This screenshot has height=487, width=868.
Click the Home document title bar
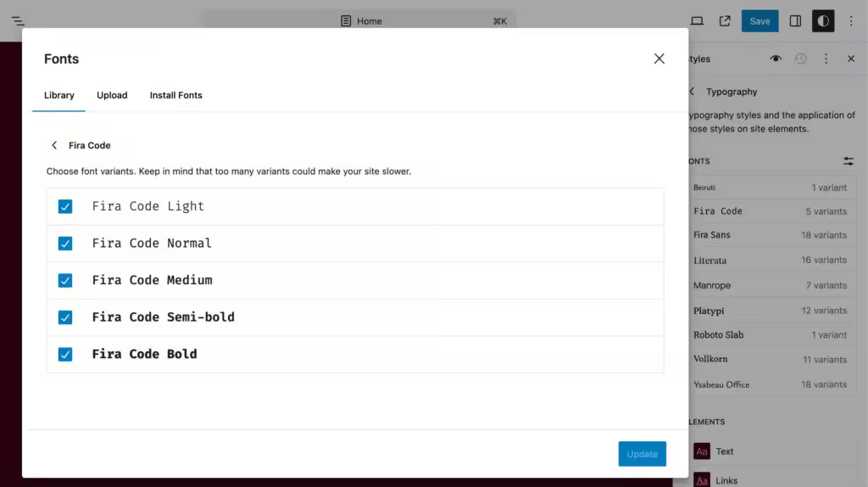(x=360, y=21)
